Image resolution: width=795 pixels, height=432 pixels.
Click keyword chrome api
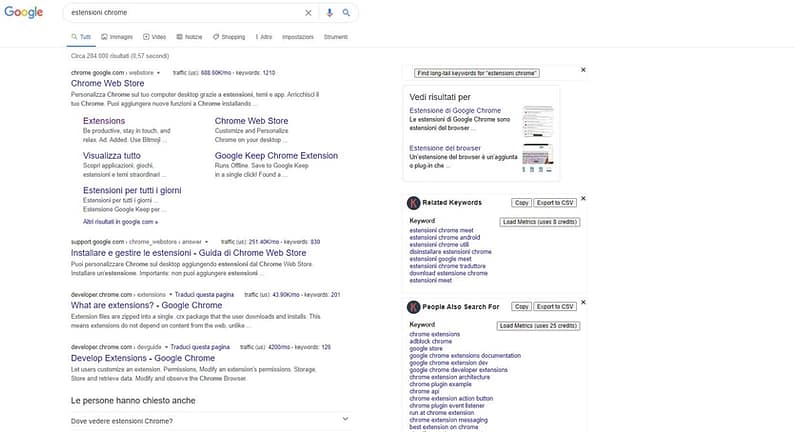tap(424, 391)
